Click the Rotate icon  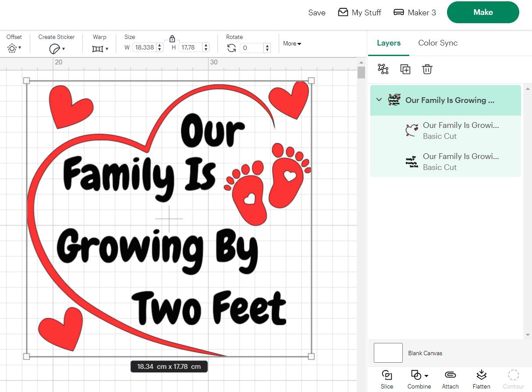point(232,48)
